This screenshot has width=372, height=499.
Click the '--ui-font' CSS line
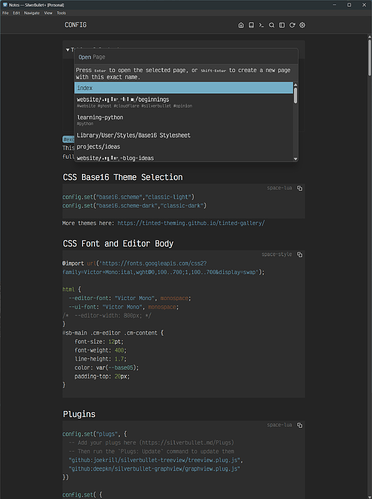click(x=124, y=307)
